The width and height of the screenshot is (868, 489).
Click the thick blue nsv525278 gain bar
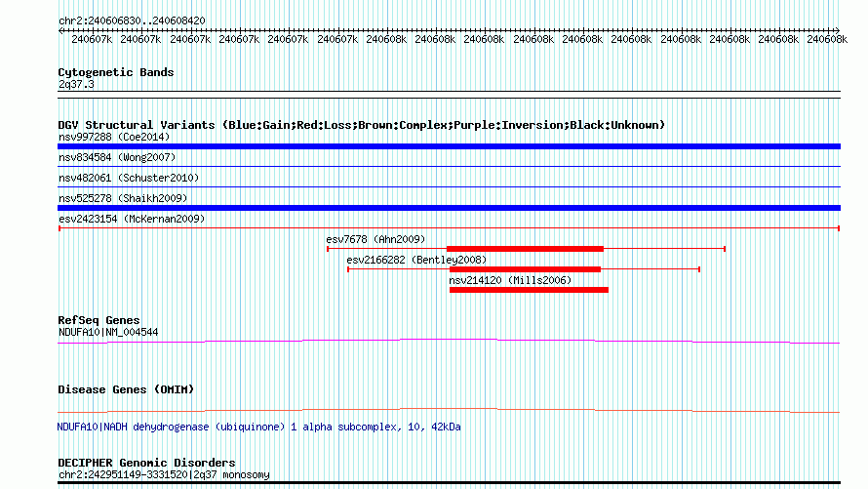449,208
